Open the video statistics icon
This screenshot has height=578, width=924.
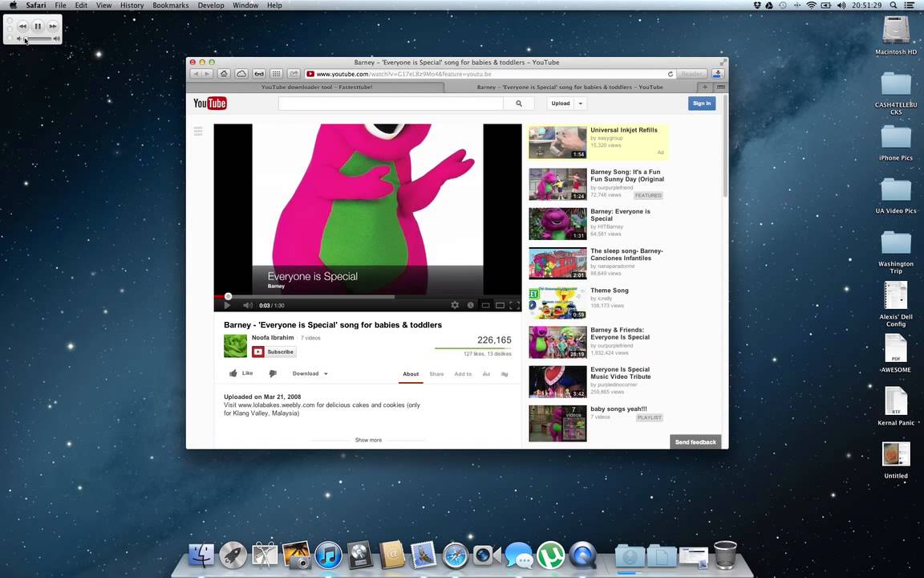[486, 374]
